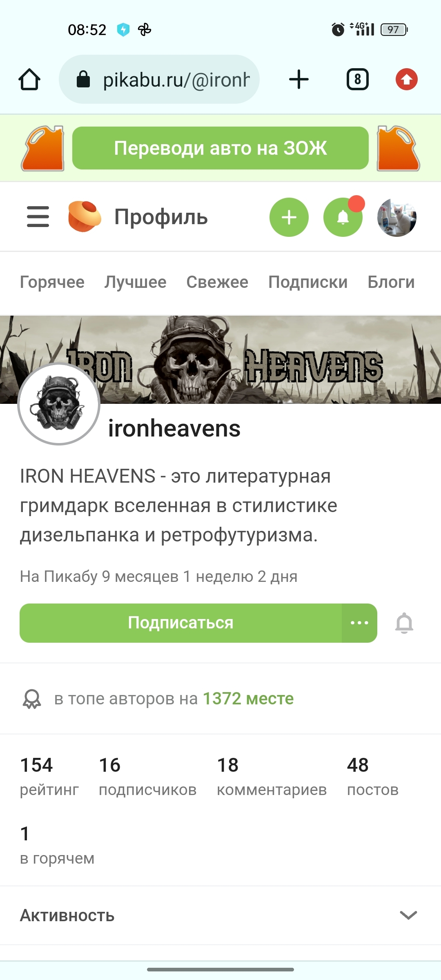441x980 pixels.
Task: Tap the Переводи авто на ЗОЖ banner
Action: click(220, 148)
